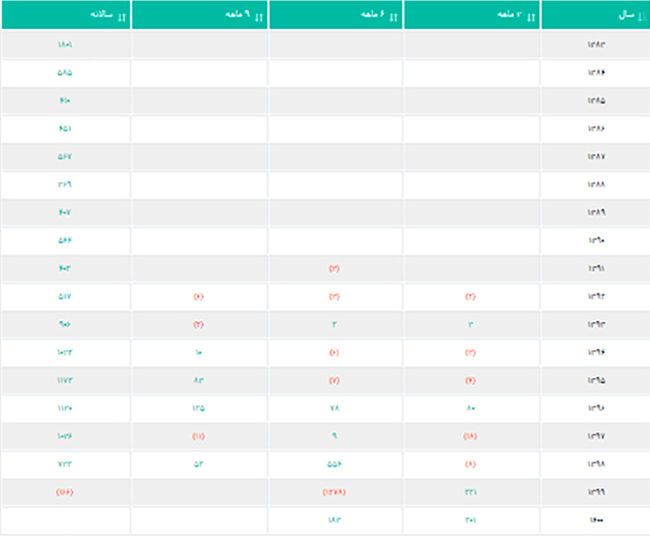Click the ۶ ماهه header label
Image resolution: width=650 pixels, height=540 pixels.
click(x=370, y=15)
